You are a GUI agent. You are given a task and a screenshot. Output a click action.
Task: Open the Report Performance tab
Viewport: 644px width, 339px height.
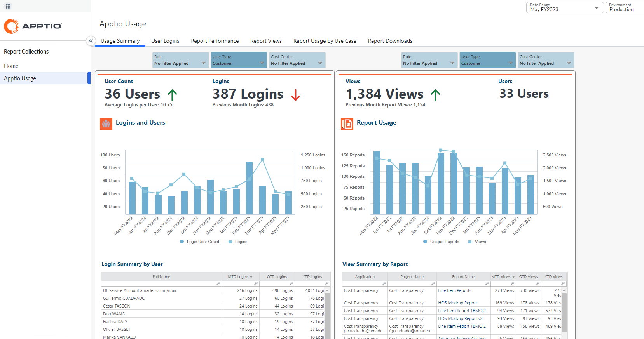[x=215, y=41]
